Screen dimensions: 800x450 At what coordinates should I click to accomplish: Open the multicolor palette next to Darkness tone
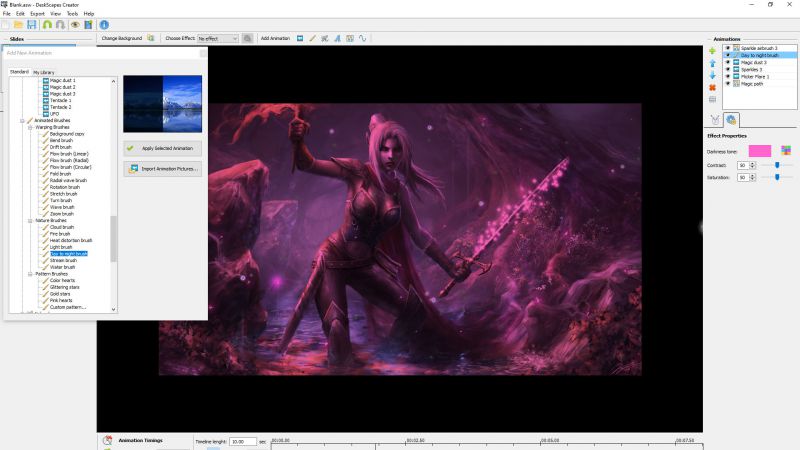click(786, 151)
